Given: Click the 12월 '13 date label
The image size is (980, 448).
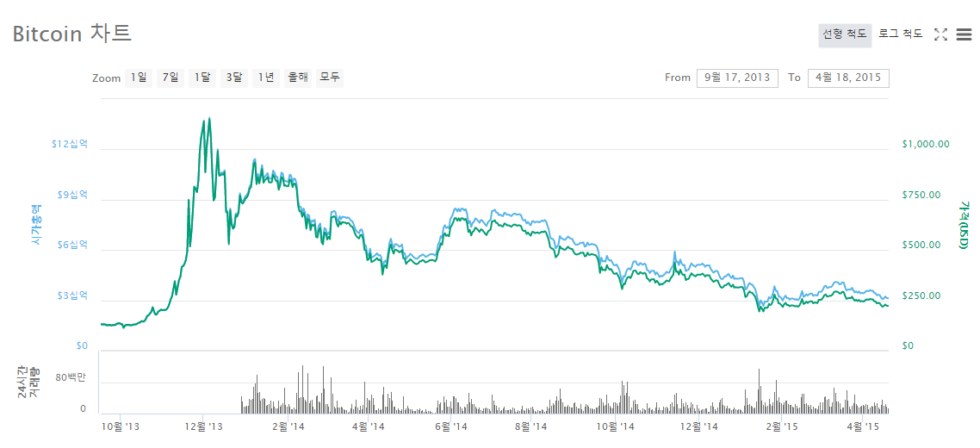Looking at the screenshot, I should [x=204, y=426].
